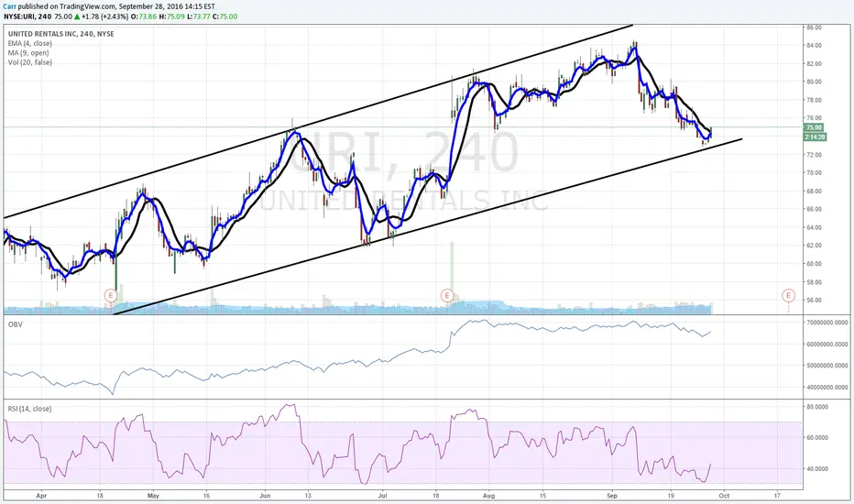Click the '80.00' price axis label
The image size is (854, 504).
point(815,82)
